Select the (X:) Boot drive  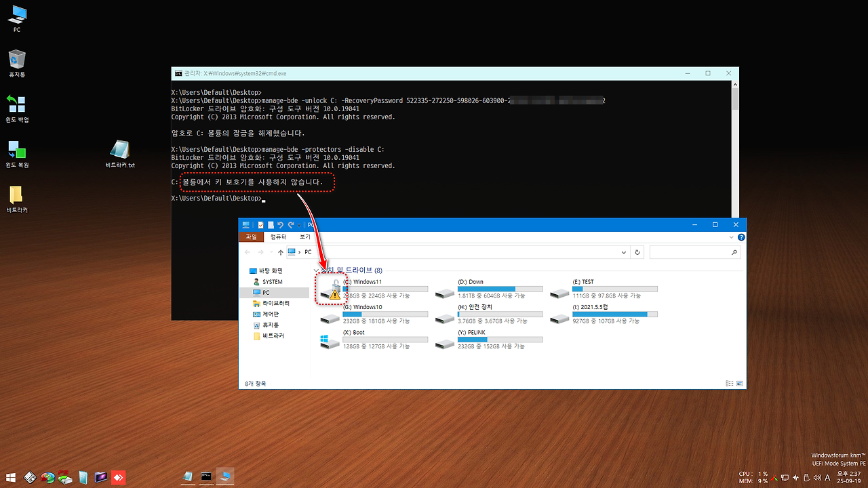[374, 340]
